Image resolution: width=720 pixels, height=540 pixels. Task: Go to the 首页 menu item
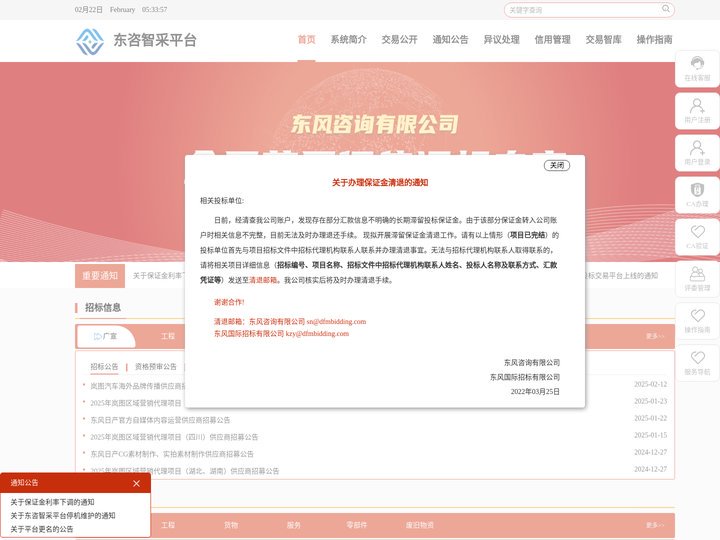[x=306, y=39]
